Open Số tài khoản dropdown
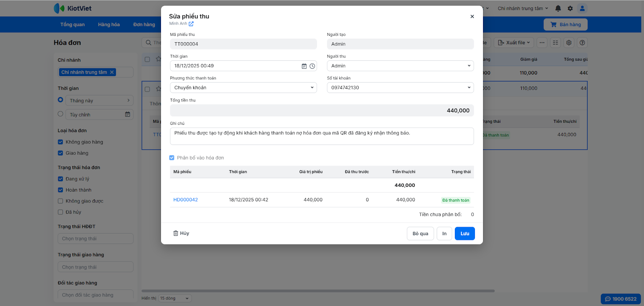The height and width of the screenshot is (306, 644). pos(400,88)
